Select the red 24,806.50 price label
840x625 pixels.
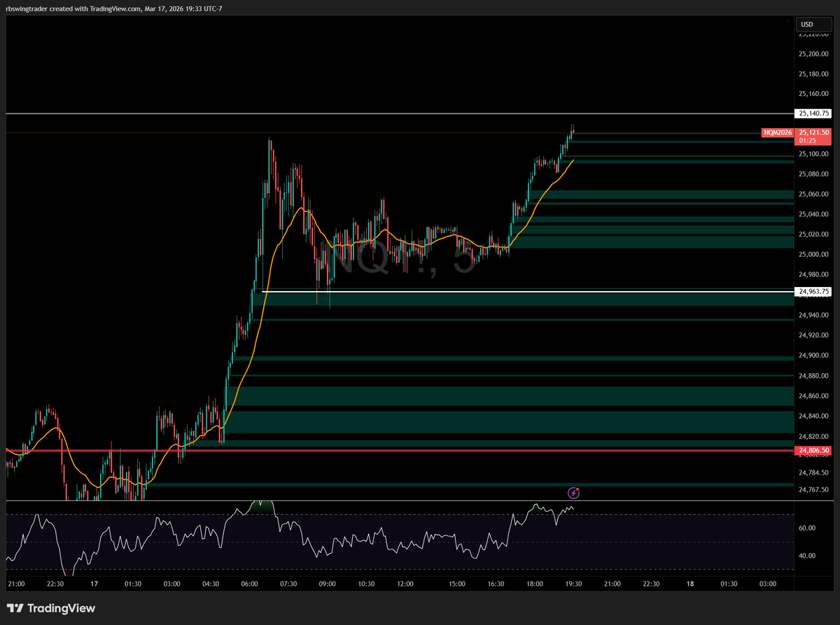coord(813,451)
